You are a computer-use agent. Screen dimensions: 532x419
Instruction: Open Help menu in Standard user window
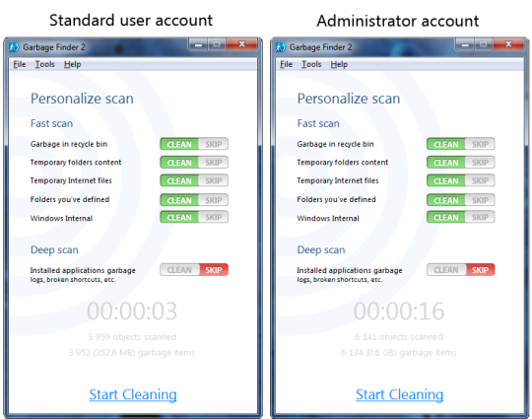click(x=72, y=64)
